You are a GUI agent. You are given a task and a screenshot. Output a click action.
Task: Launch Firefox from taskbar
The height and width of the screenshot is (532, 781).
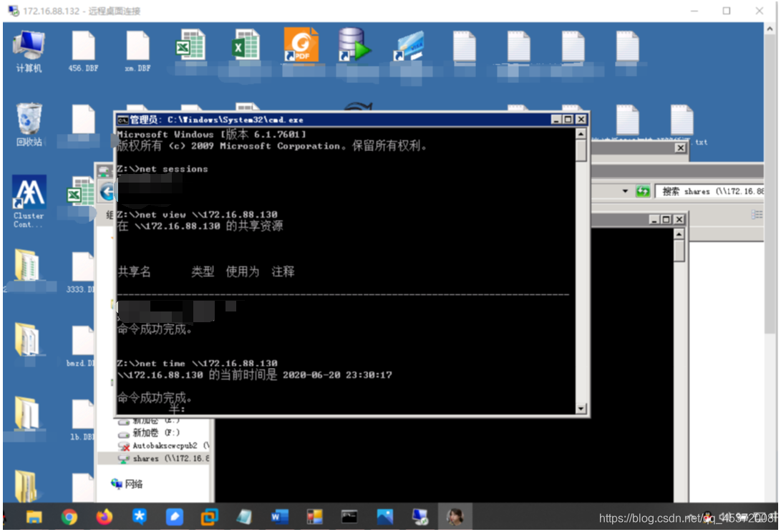click(x=104, y=518)
